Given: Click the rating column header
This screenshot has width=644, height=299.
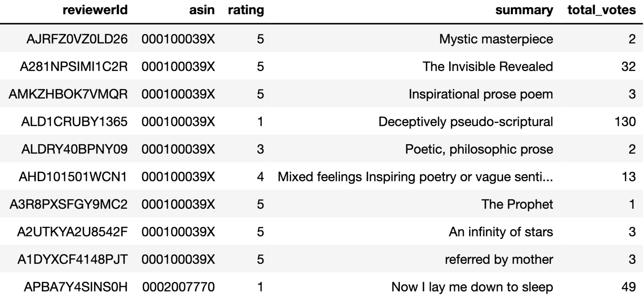Looking at the screenshot, I should point(246,10).
